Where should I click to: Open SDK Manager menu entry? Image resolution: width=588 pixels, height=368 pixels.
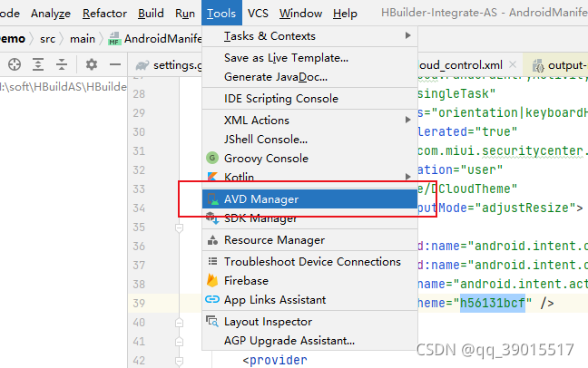(309, 218)
